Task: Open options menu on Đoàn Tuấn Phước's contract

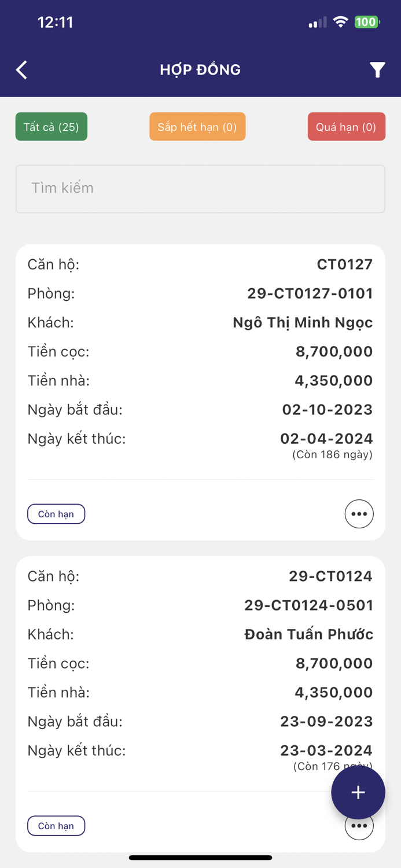Action: click(x=359, y=826)
